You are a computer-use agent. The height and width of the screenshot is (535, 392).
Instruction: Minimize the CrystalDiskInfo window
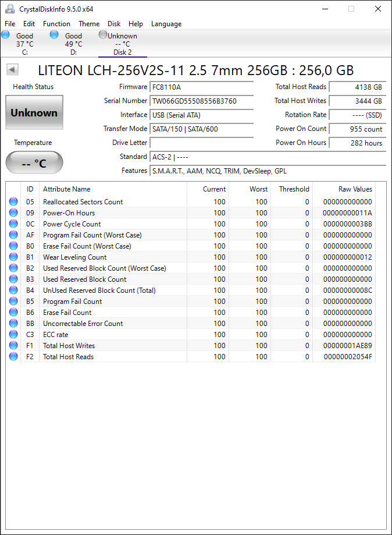pyautogui.click(x=325, y=9)
